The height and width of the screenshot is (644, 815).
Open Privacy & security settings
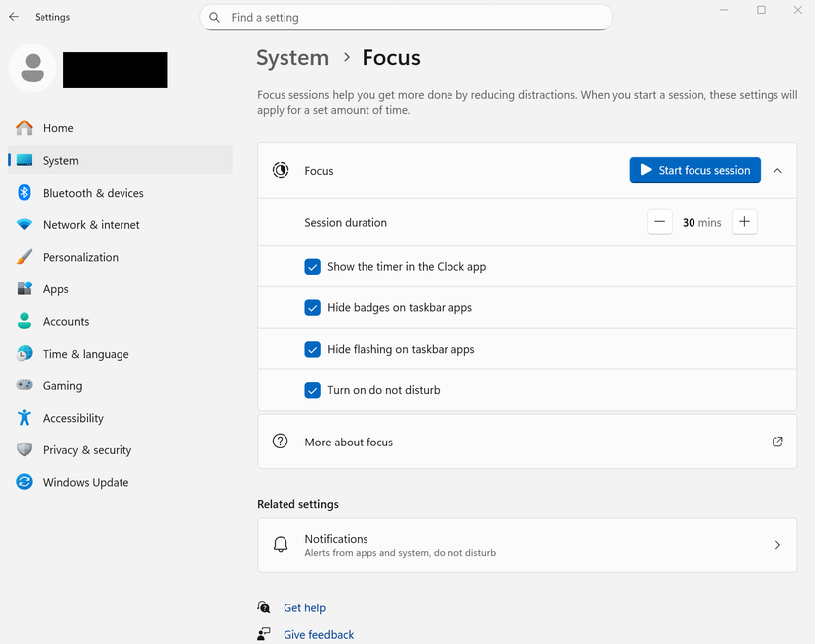click(87, 449)
